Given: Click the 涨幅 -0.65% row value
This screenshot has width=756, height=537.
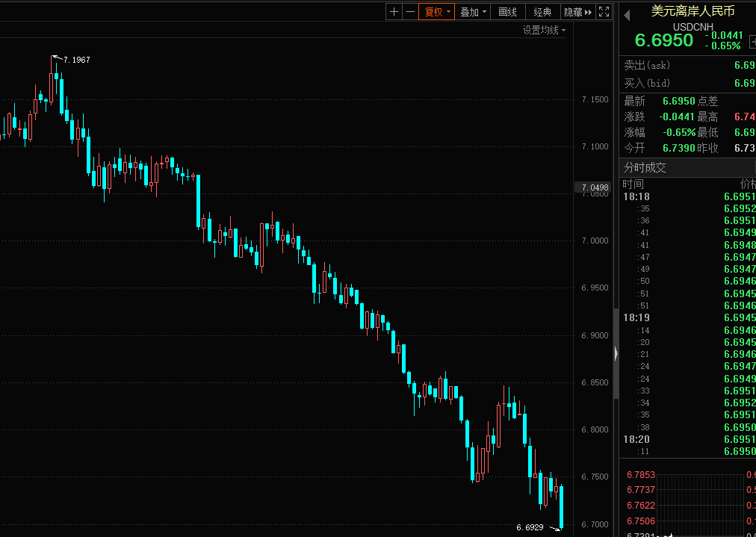Looking at the screenshot, I should [x=679, y=132].
